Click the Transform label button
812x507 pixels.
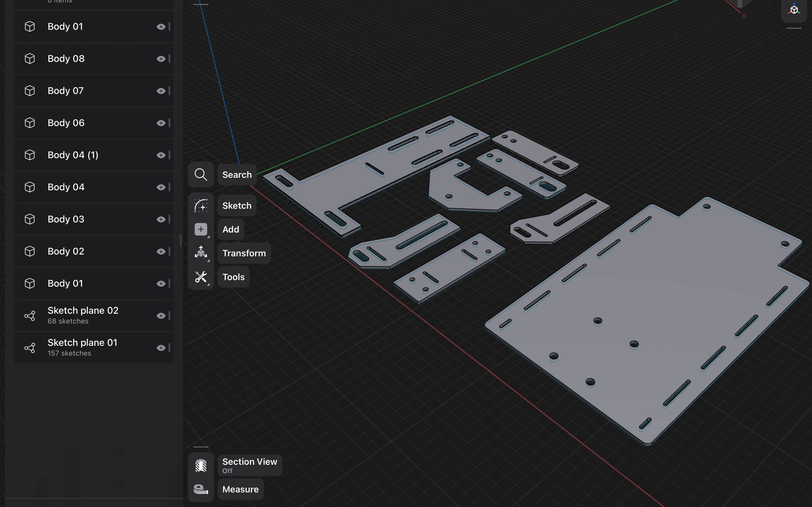tap(244, 253)
